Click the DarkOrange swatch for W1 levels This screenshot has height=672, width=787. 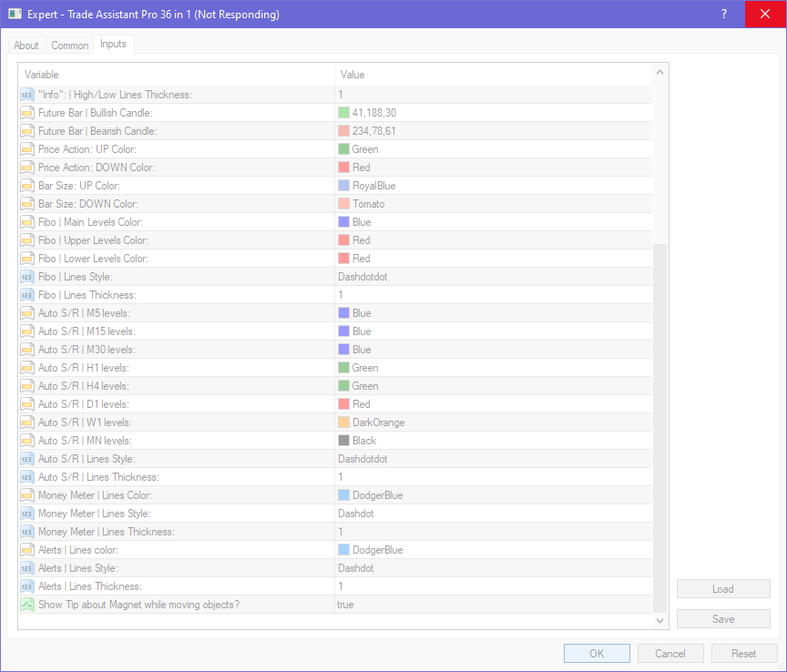[x=343, y=423]
